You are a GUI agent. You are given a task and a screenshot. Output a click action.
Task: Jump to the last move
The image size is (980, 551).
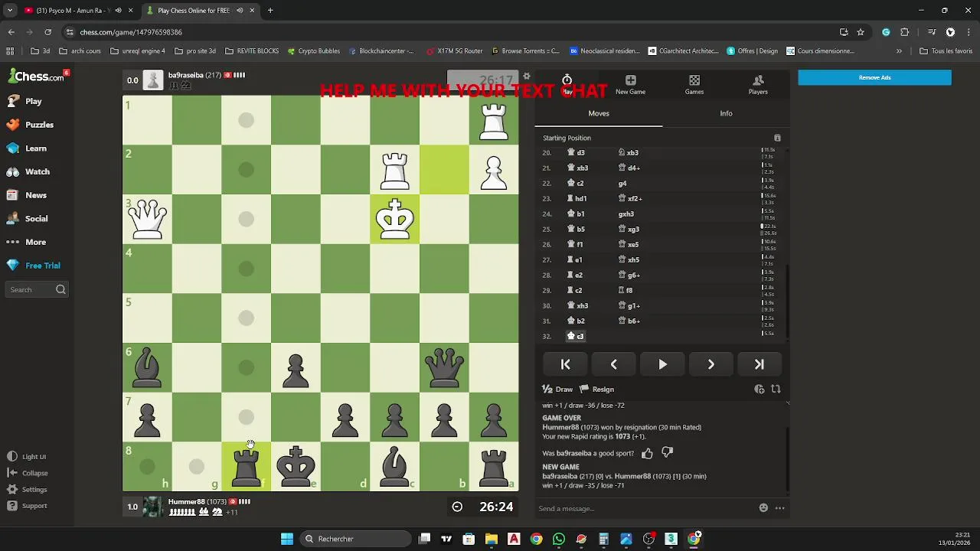pos(759,364)
